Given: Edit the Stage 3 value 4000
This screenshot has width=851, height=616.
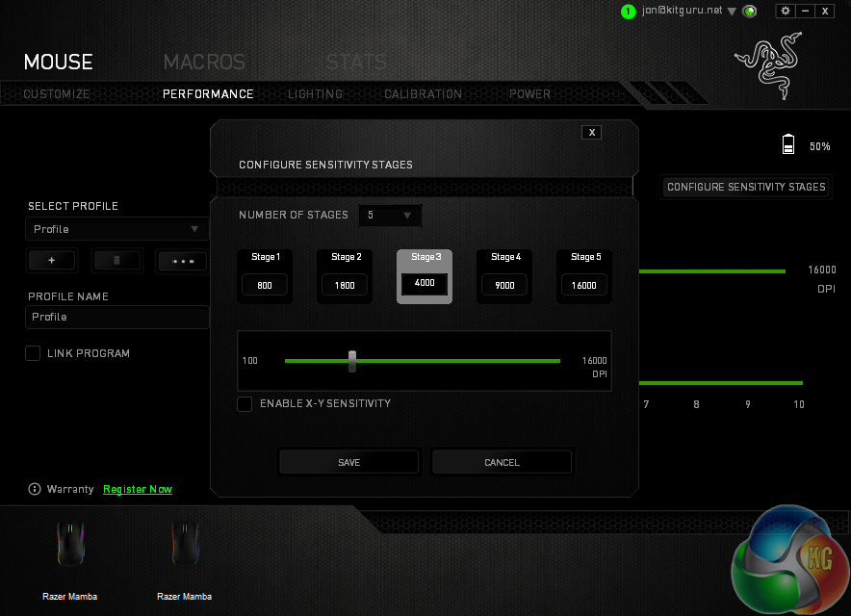Looking at the screenshot, I should click(x=425, y=283).
